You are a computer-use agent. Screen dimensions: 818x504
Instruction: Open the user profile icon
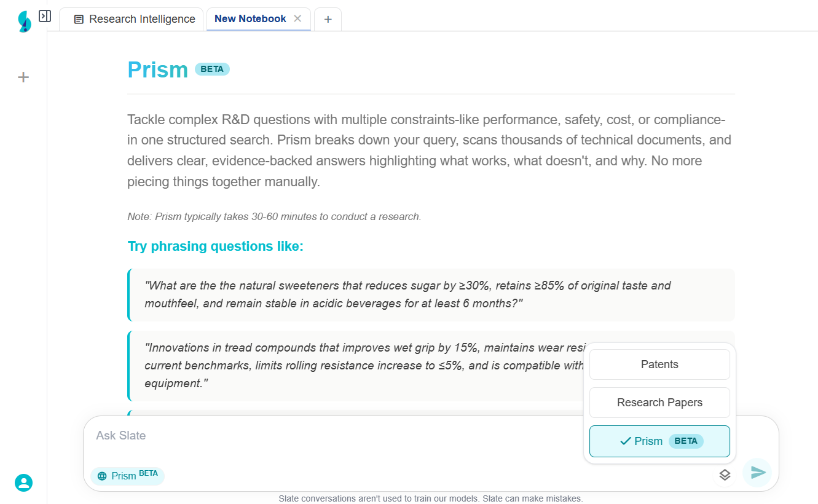click(23, 482)
